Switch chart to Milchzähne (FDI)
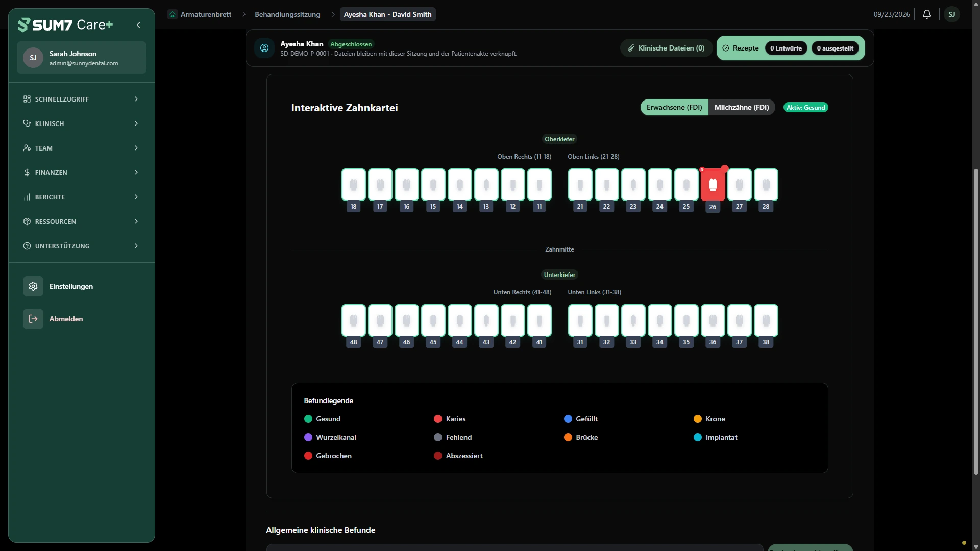The width and height of the screenshot is (980, 551). point(742,107)
